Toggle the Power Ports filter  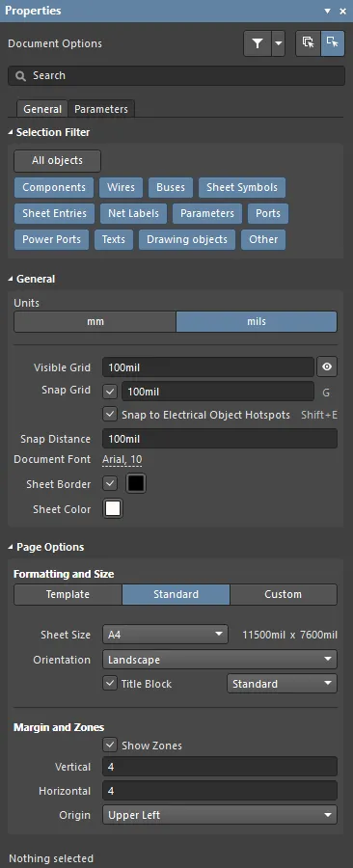click(x=51, y=240)
